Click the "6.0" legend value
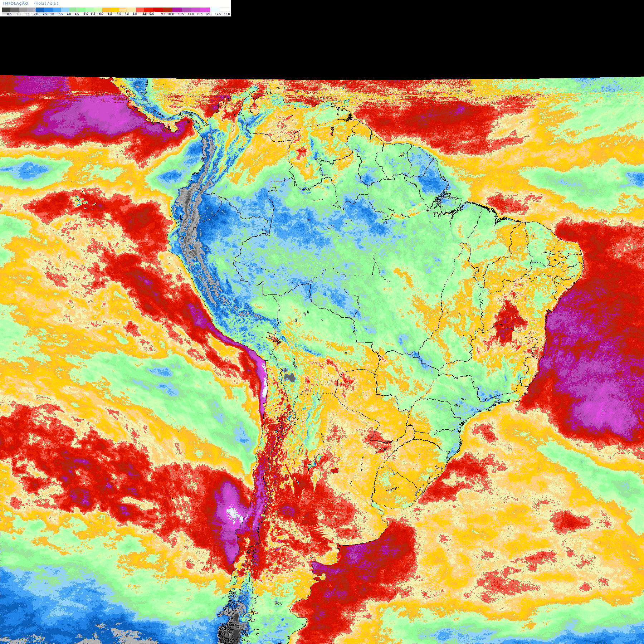 coord(101,14)
